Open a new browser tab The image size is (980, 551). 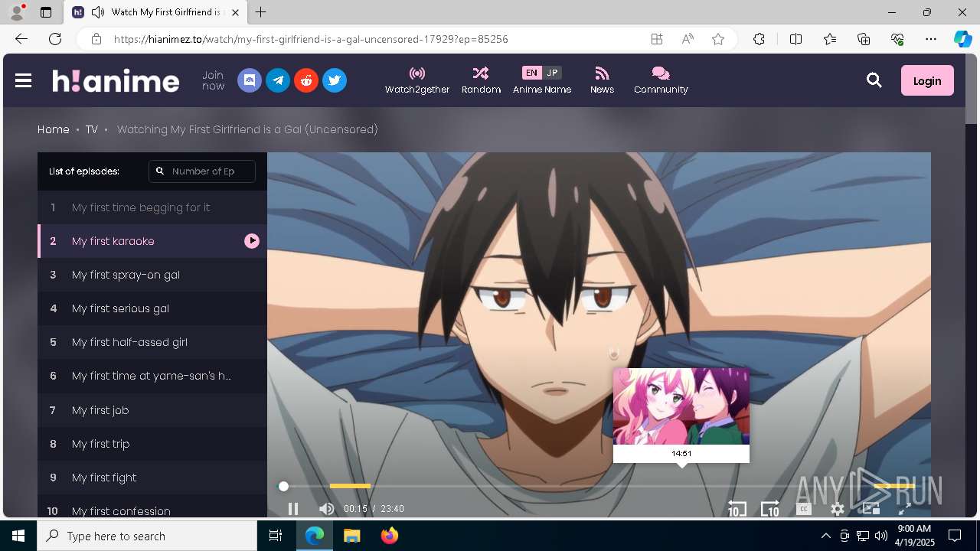click(x=261, y=12)
